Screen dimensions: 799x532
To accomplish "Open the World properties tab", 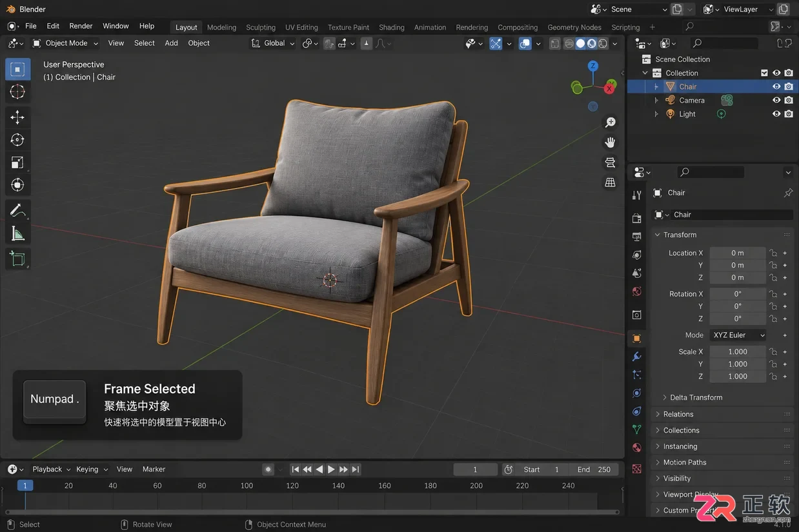I will tap(637, 291).
